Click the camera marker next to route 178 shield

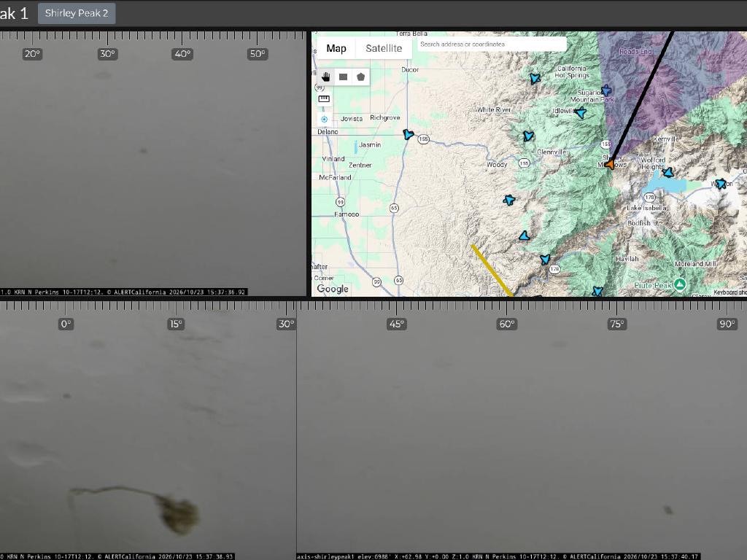click(x=545, y=259)
